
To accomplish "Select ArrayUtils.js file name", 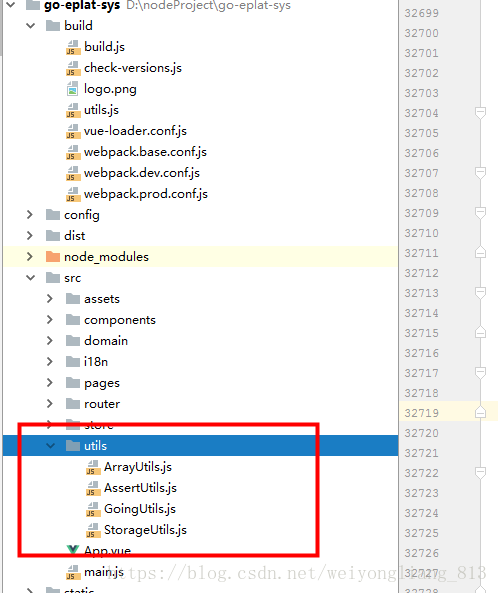I will point(138,467).
